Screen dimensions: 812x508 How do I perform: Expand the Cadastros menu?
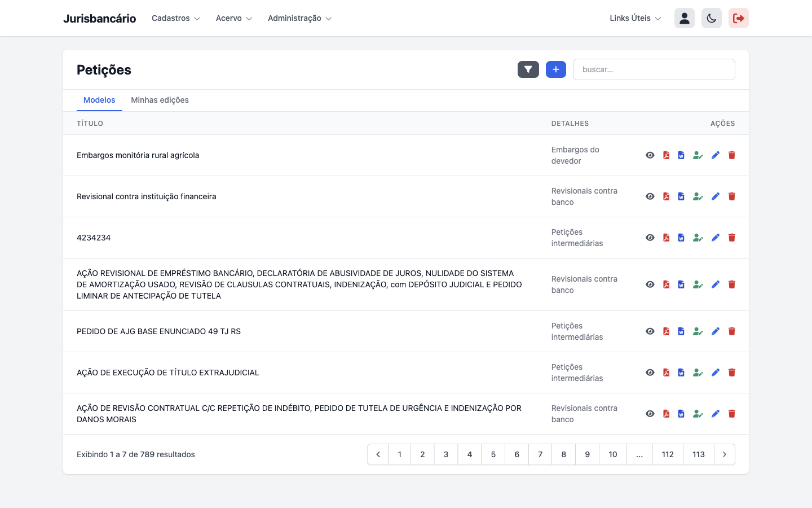point(176,18)
